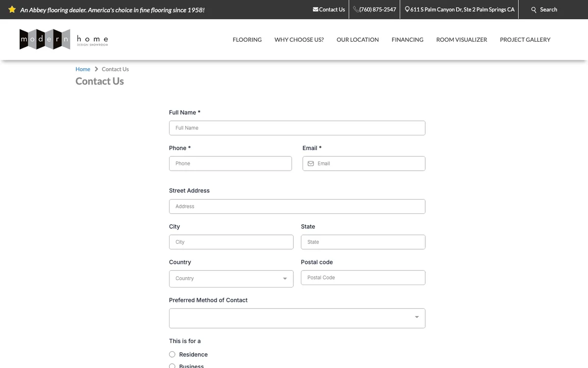Viewport: 588px width, 368px height.
Task: Click the phone handset icon in header
Action: pyautogui.click(x=356, y=9)
